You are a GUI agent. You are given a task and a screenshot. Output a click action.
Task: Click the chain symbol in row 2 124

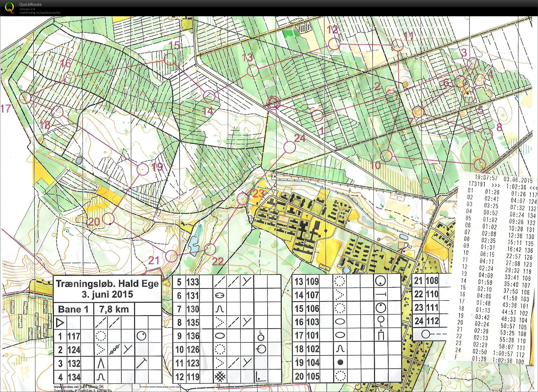pos(114,350)
